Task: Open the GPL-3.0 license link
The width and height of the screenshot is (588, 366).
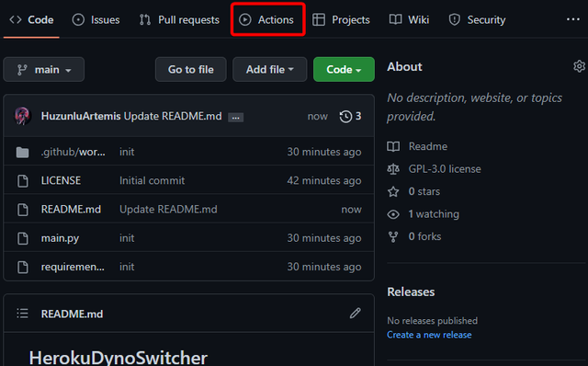Action: click(445, 169)
